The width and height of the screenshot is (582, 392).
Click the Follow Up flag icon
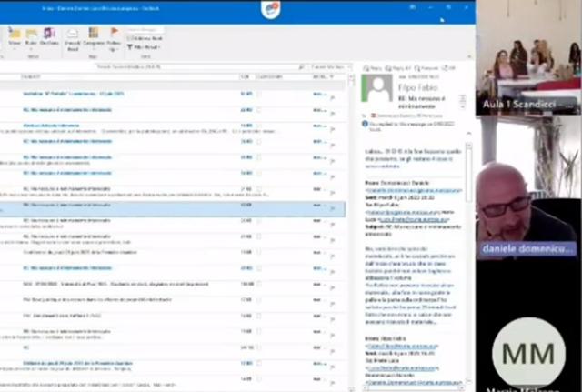point(114,37)
